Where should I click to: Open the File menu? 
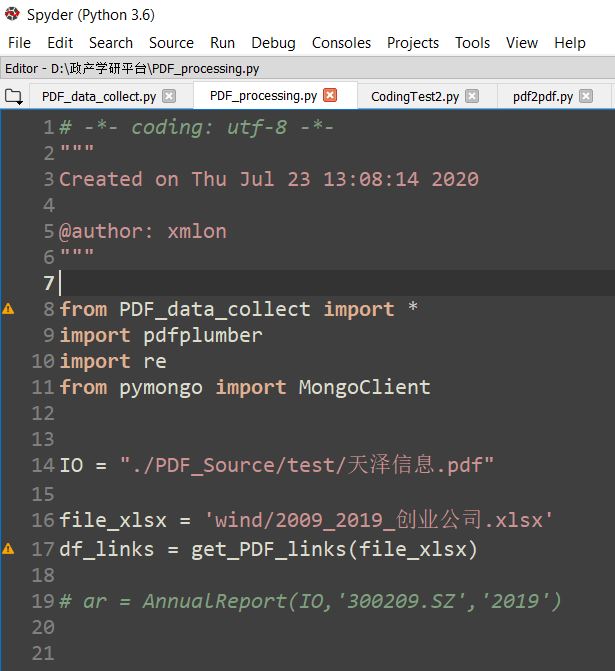click(x=19, y=43)
